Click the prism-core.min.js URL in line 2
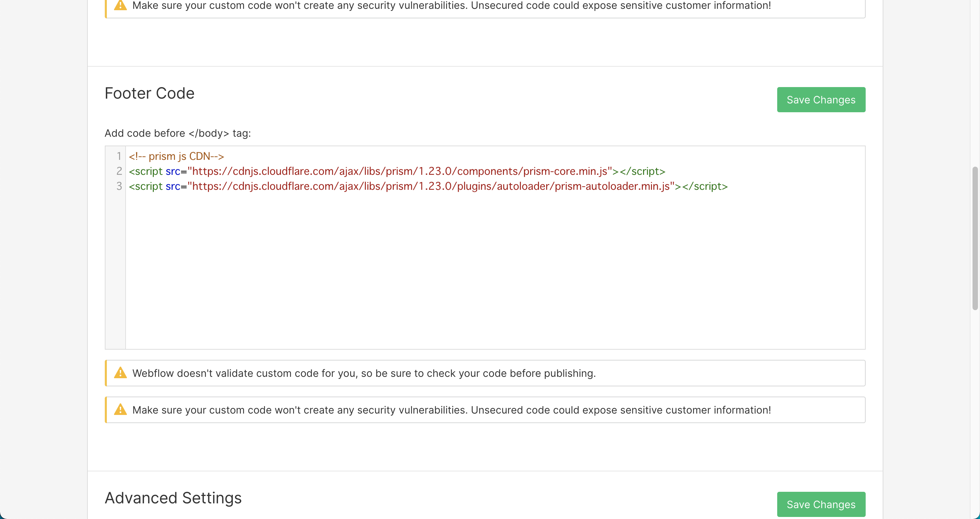This screenshot has height=519, width=980. (399, 171)
